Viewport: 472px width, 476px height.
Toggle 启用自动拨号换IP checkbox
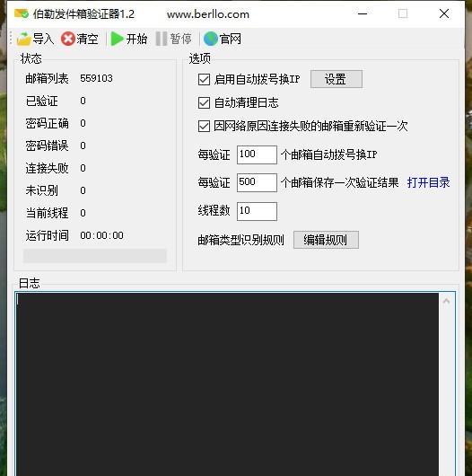[x=204, y=80]
